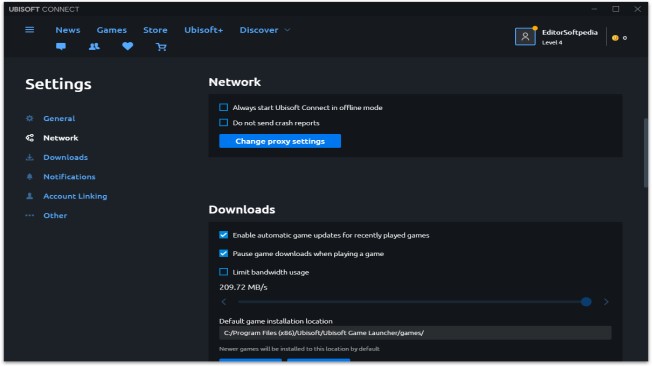Open the shopping cart icon

[x=161, y=47]
